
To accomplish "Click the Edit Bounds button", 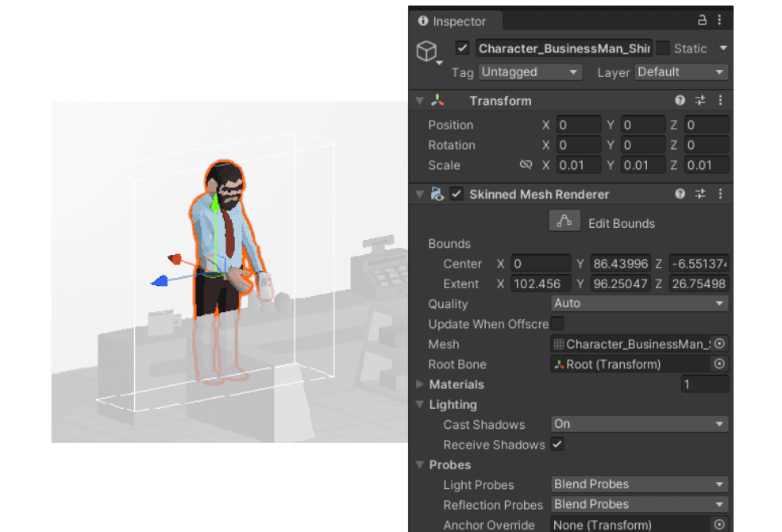I will coord(564,223).
